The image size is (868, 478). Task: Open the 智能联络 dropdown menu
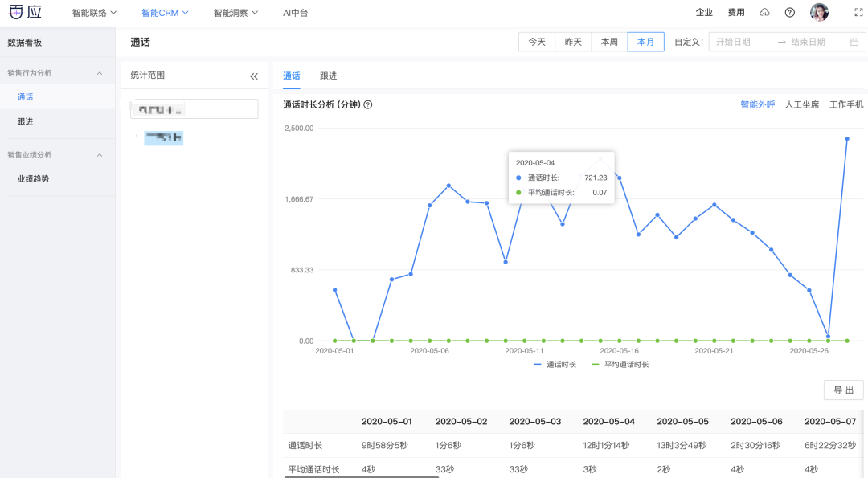tap(94, 13)
